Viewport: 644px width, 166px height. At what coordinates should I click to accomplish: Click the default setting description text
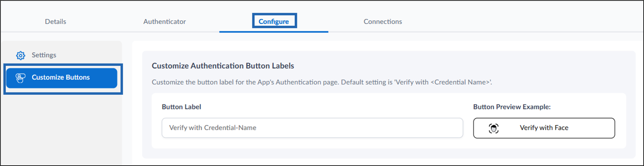click(x=322, y=82)
